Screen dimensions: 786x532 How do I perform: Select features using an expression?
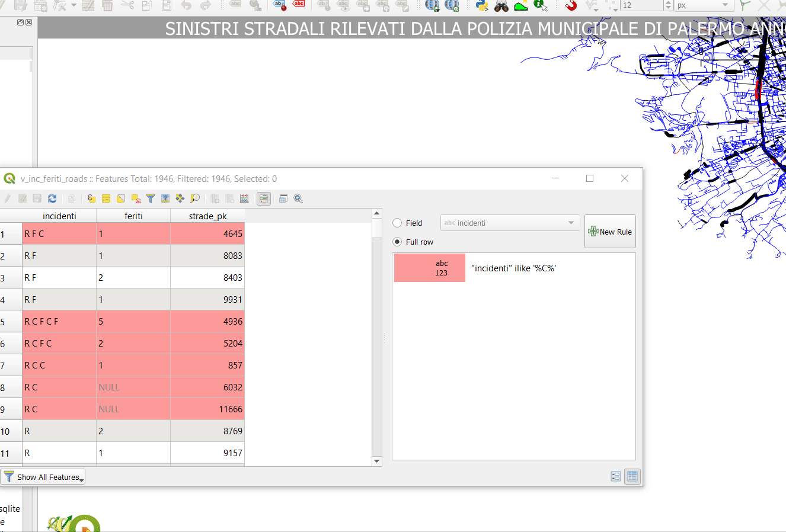pyautogui.click(x=91, y=198)
